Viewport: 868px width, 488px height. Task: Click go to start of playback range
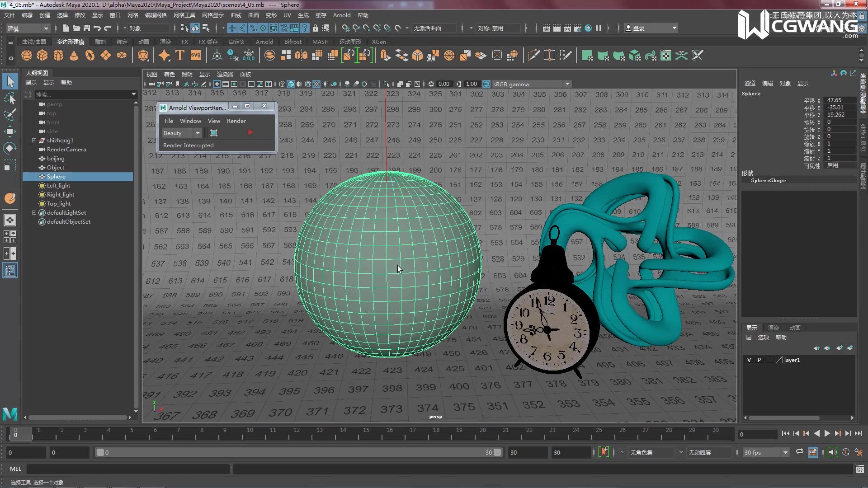click(x=786, y=433)
